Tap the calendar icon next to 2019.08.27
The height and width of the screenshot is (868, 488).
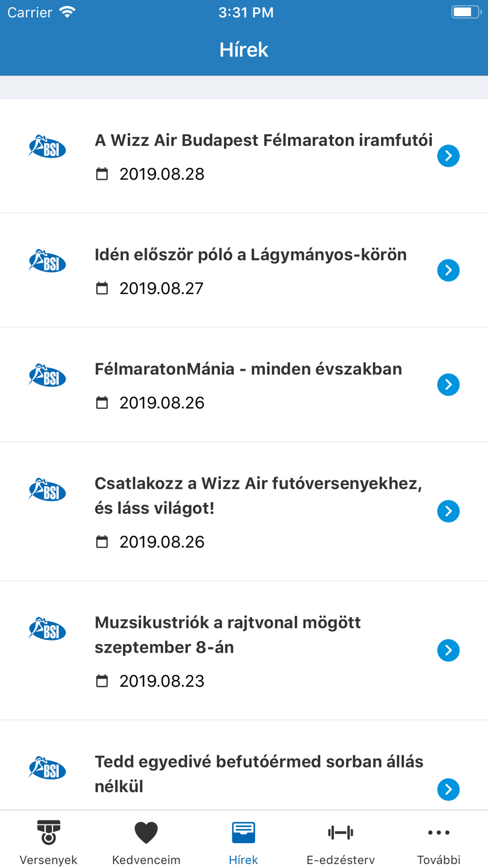tap(102, 288)
